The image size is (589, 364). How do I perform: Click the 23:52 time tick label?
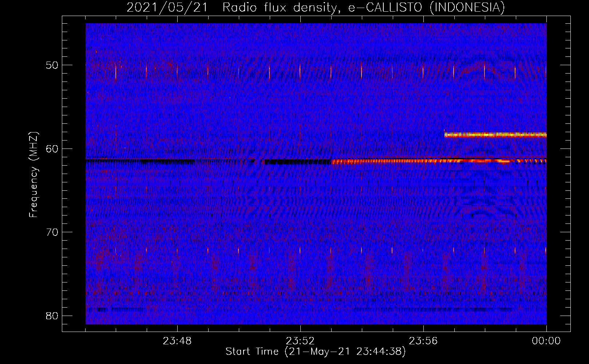pos(300,341)
